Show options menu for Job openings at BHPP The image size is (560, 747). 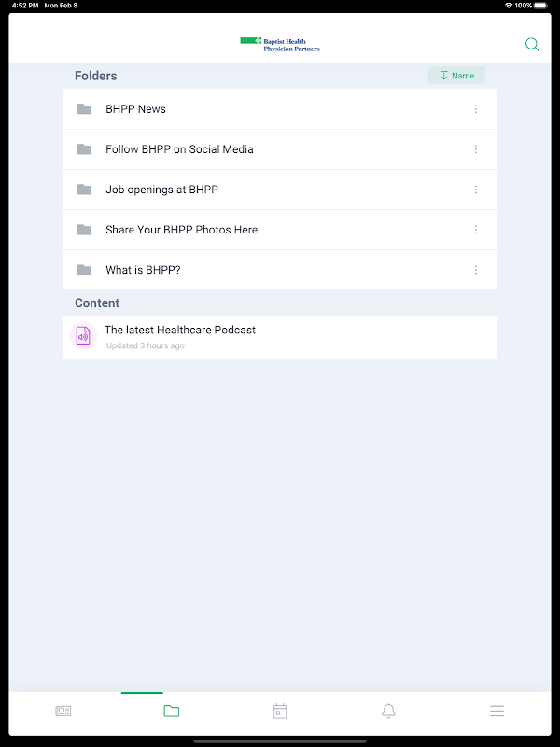coord(476,190)
